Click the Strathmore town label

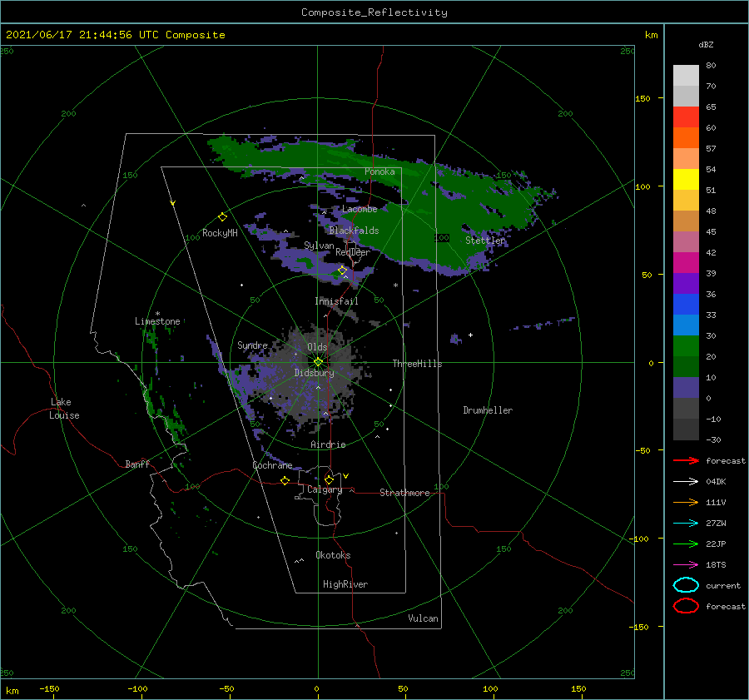tap(404, 493)
